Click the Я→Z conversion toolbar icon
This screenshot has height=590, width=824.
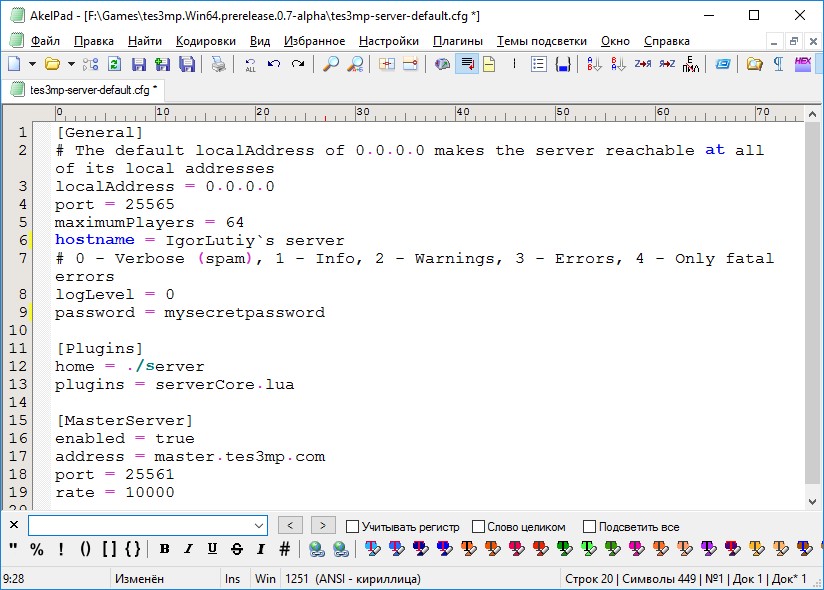[x=667, y=64]
